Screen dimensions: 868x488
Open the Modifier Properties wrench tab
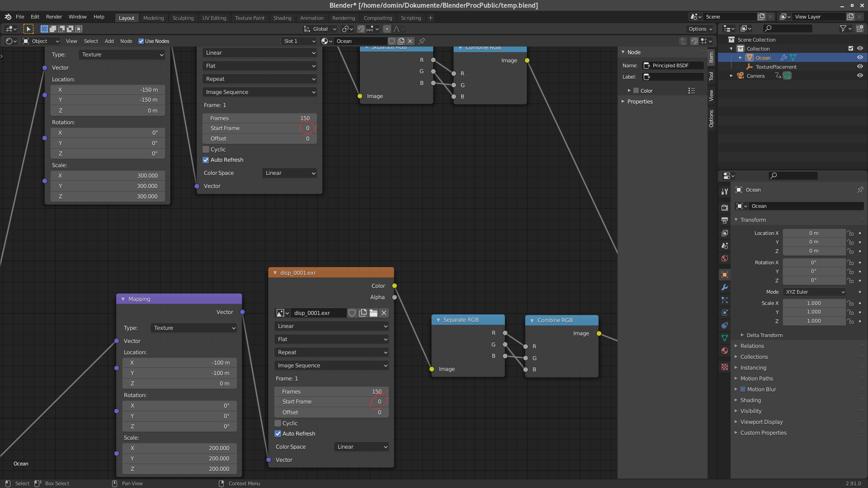pos(724,287)
